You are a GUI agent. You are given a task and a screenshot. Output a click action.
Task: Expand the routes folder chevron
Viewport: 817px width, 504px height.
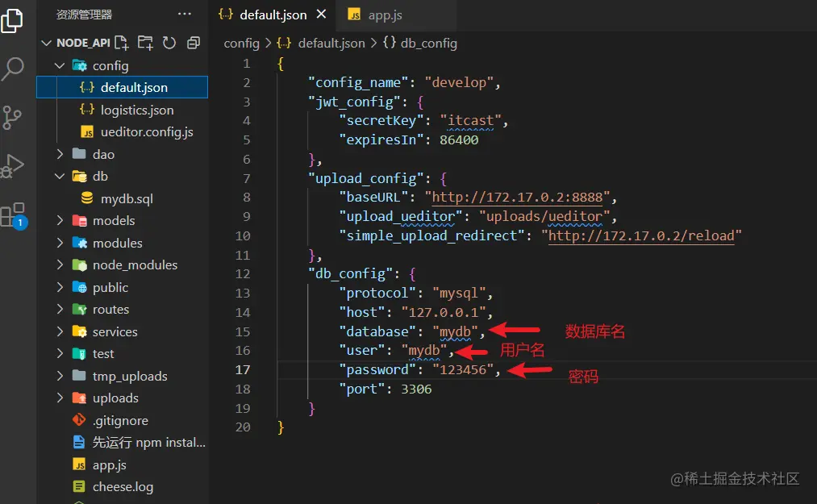click(x=60, y=309)
